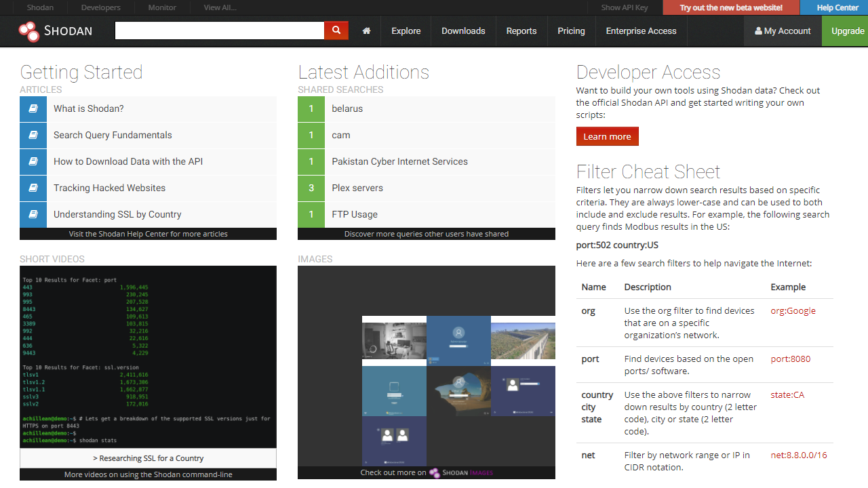Click book icon beside Tracking Hacked Websites
Screen dimensions: 868x488
(33, 188)
